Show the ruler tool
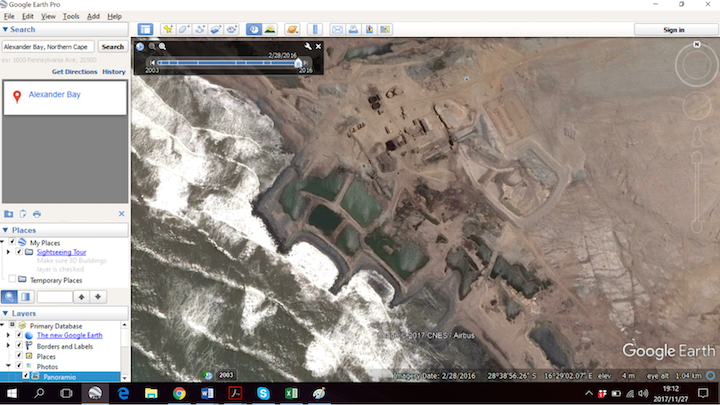This screenshot has height=405, width=720. 315,29
